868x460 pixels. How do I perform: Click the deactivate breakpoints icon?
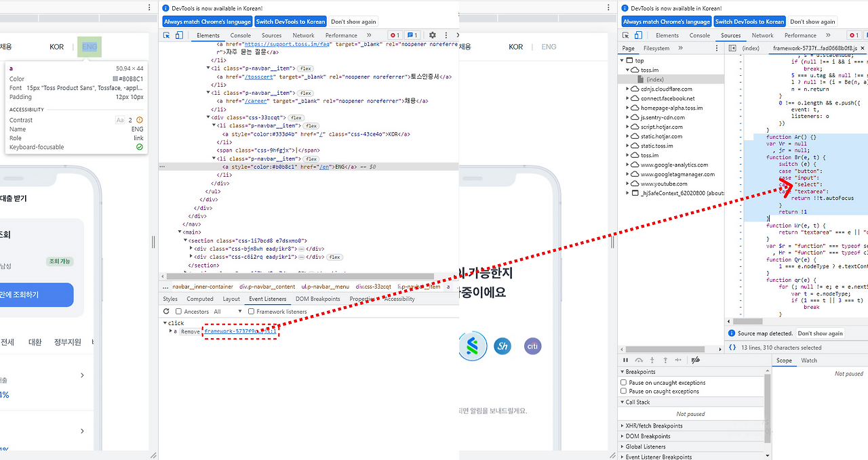click(x=694, y=360)
